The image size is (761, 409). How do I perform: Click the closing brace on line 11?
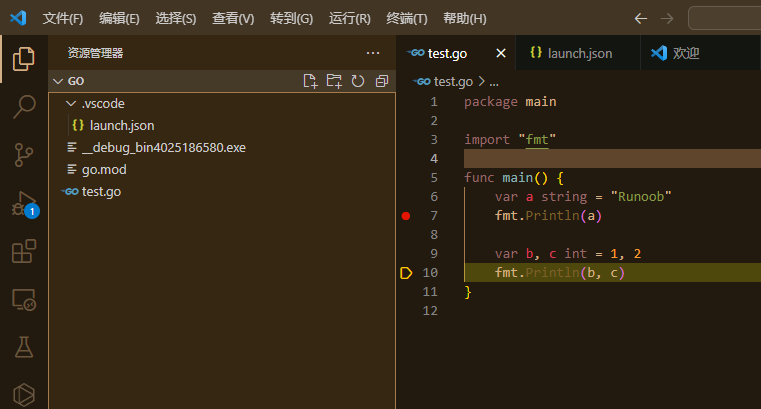(x=468, y=292)
